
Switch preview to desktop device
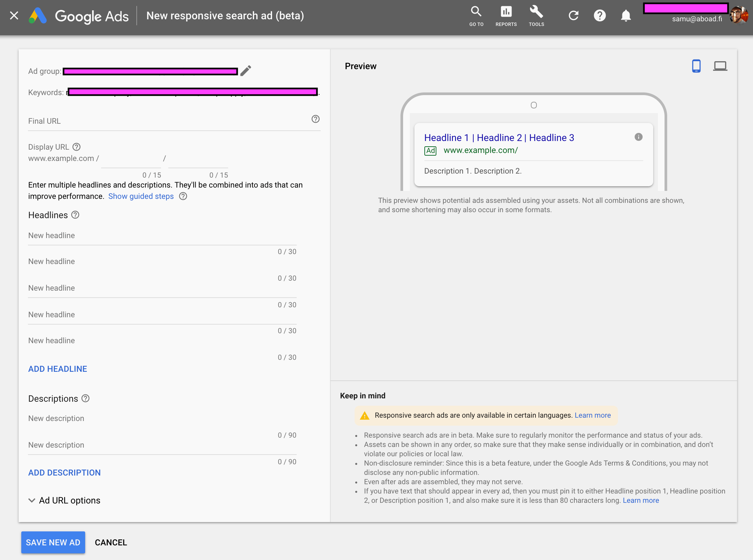pyautogui.click(x=720, y=66)
